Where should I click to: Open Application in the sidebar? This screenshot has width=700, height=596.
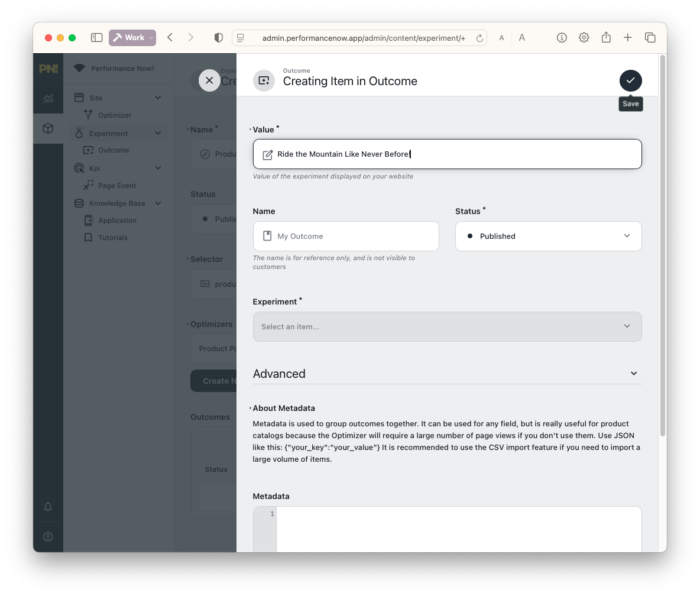(118, 221)
